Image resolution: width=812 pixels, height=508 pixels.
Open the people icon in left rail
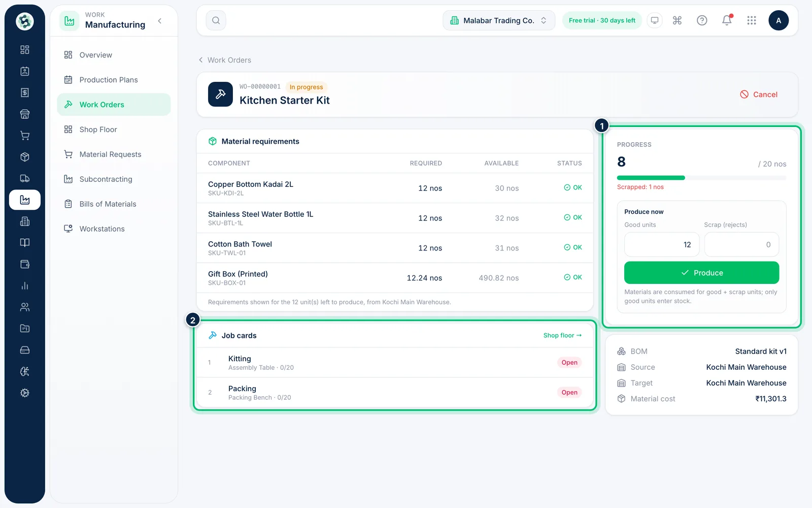25,307
